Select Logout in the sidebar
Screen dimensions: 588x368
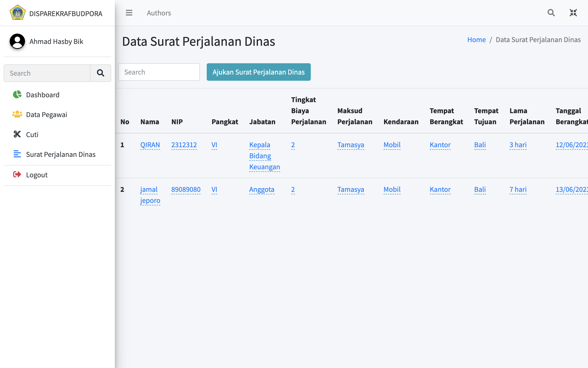pos(57,175)
